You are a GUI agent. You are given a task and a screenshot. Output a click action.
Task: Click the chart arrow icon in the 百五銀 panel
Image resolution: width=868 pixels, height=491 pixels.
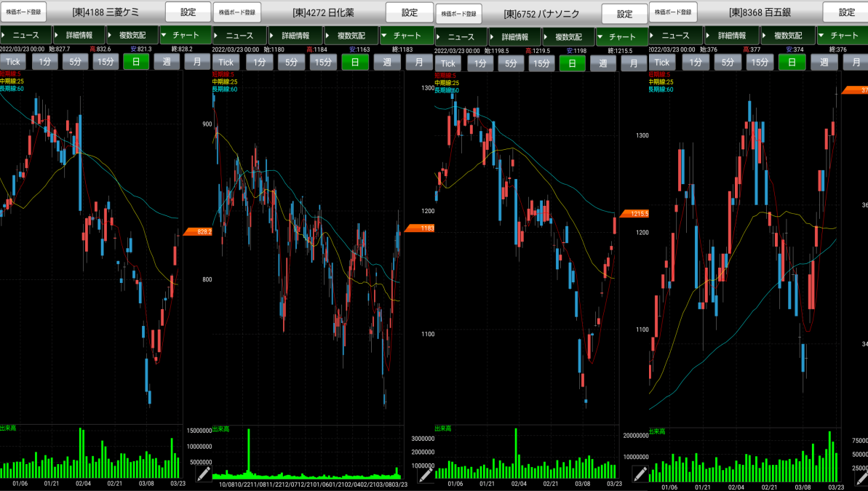coord(821,35)
